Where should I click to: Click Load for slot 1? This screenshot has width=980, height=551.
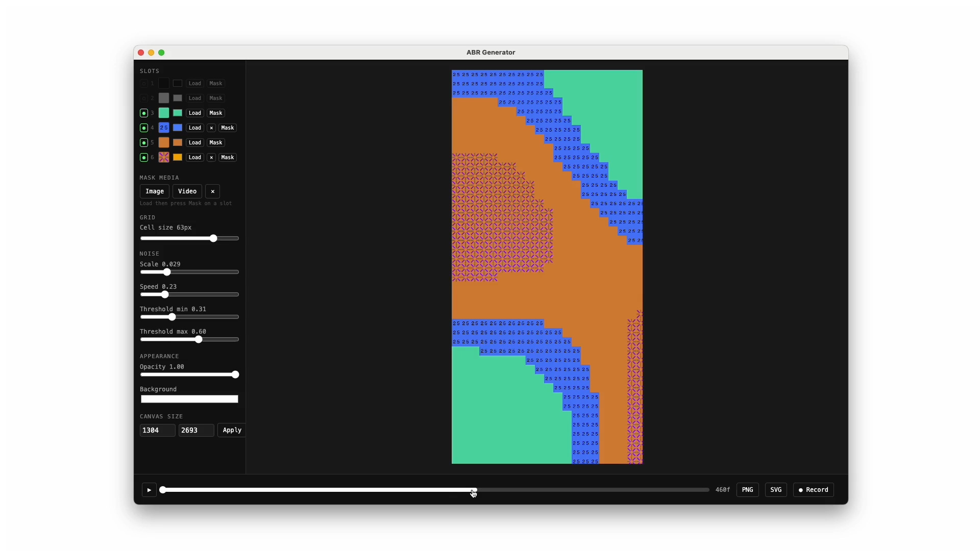[x=195, y=84]
